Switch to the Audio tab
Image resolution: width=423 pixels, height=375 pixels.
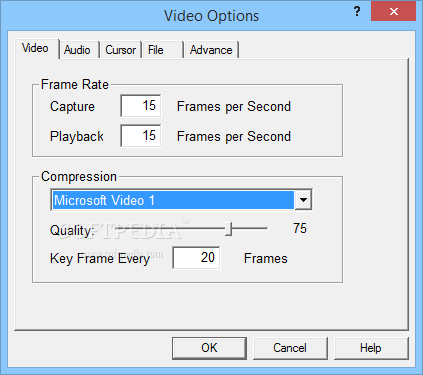click(79, 50)
